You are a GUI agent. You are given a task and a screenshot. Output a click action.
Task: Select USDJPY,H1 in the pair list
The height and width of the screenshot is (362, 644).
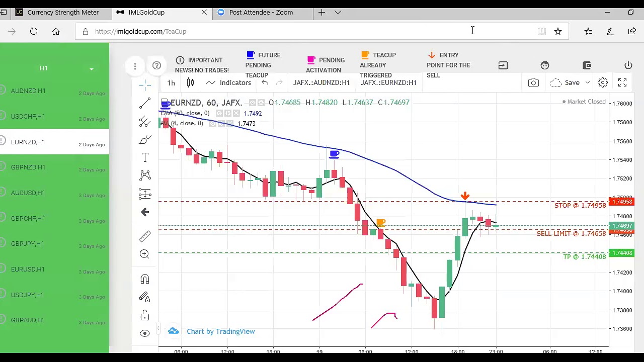coord(54,295)
